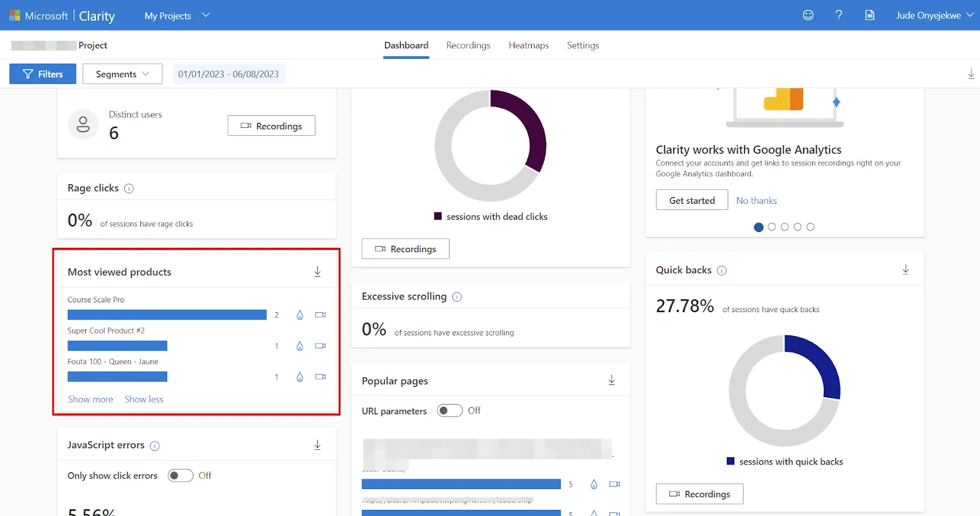Image resolution: width=980 pixels, height=516 pixels.
Task: View recordings for first popular page row
Action: [614, 484]
